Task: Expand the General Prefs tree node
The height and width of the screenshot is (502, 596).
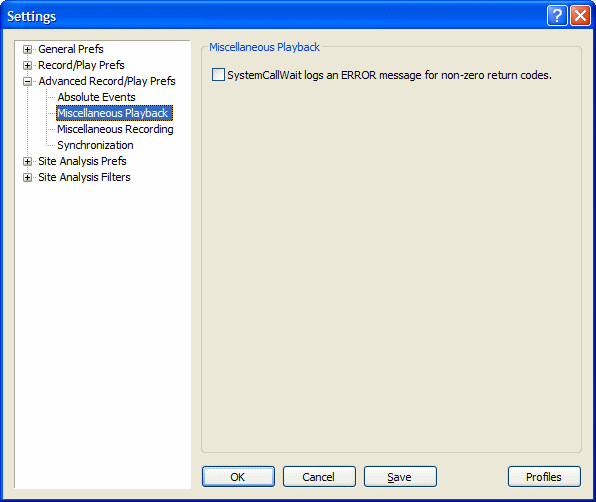Action: click(x=27, y=49)
